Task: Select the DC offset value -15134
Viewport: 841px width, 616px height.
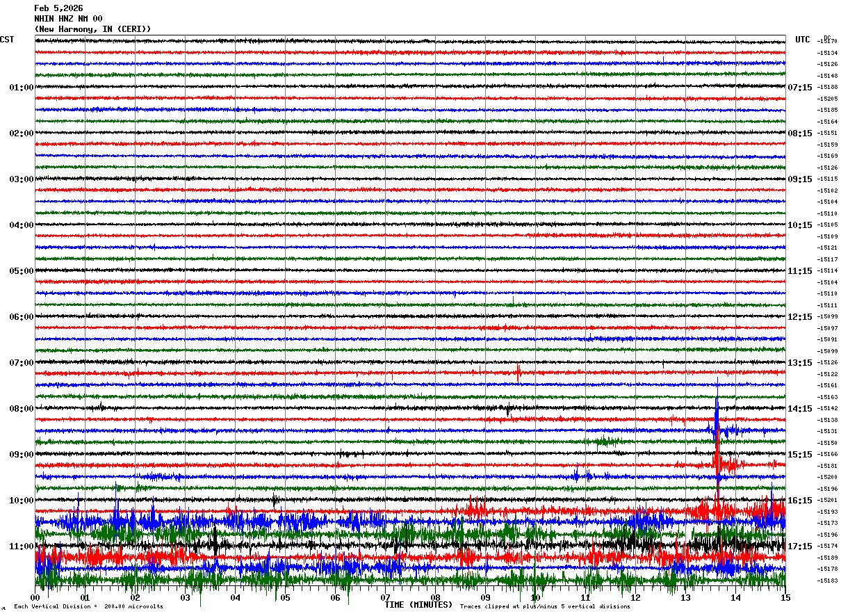Action: (827, 53)
